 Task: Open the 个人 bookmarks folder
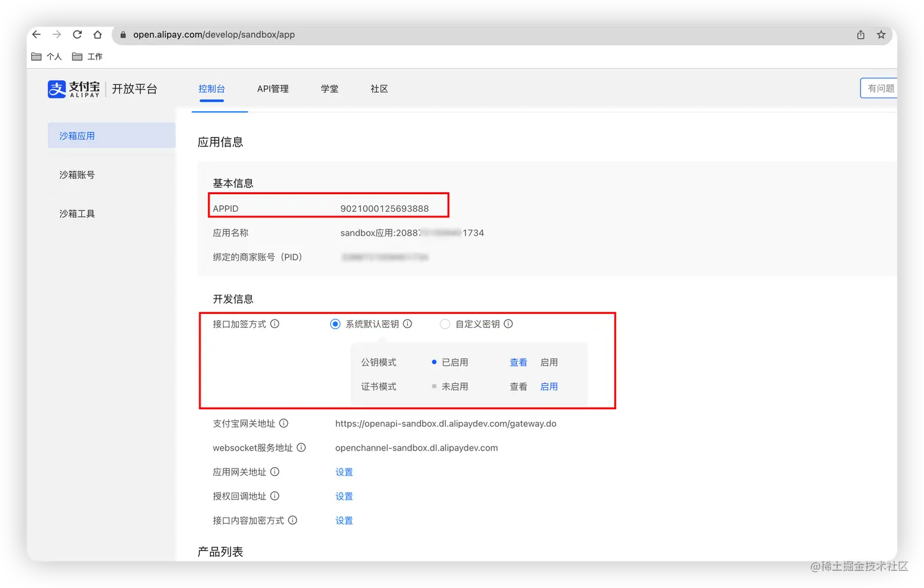(x=46, y=57)
